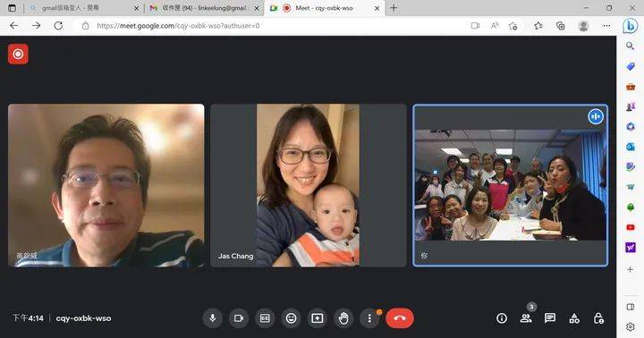Open browser settings and more menu

click(x=606, y=26)
